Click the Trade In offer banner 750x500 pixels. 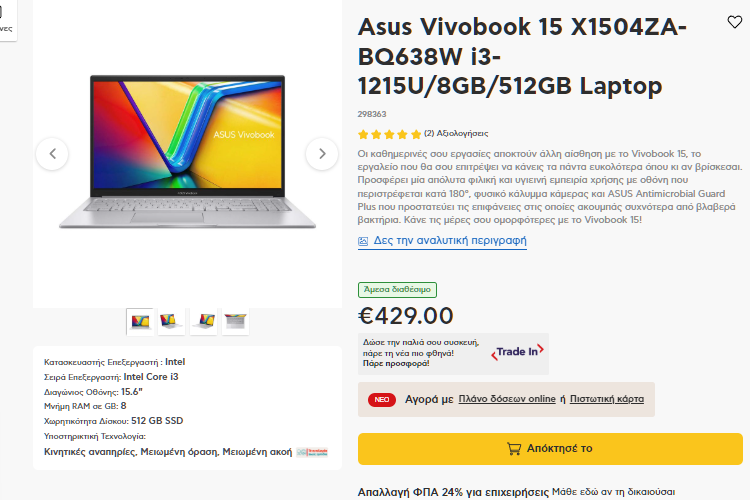(x=453, y=353)
